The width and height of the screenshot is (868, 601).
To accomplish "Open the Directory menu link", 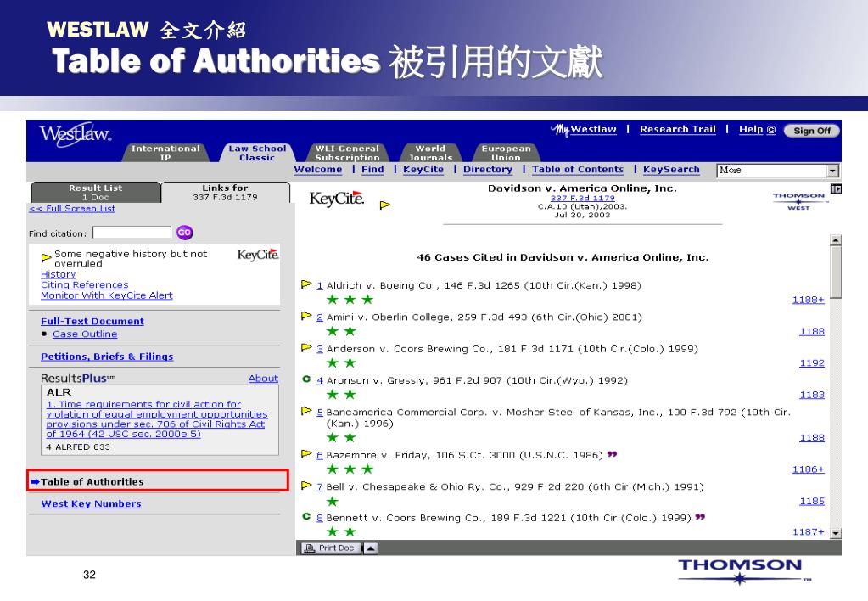I will tap(488, 170).
